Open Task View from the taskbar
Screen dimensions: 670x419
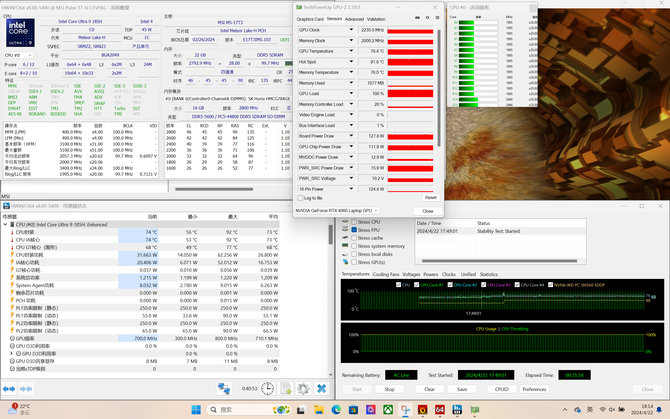301,410
